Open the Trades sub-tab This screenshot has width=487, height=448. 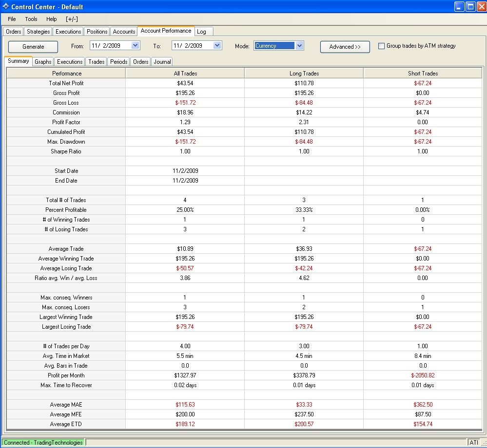pos(97,61)
